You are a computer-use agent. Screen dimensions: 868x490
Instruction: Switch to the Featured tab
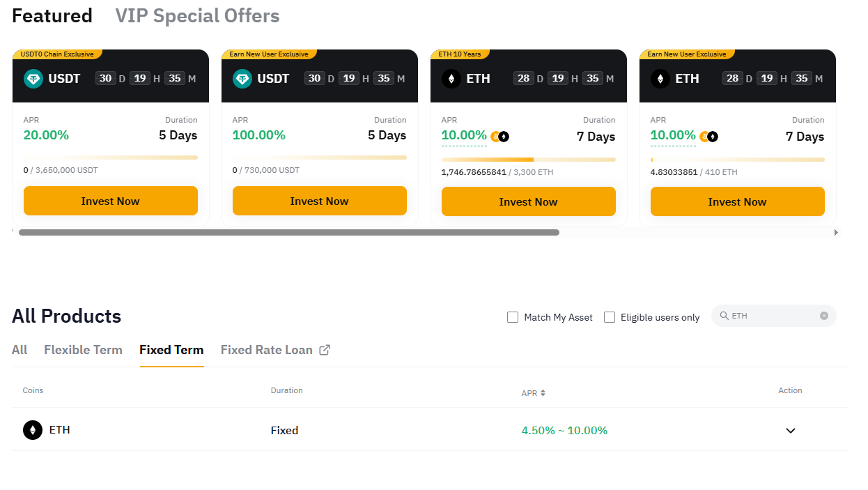coord(52,16)
